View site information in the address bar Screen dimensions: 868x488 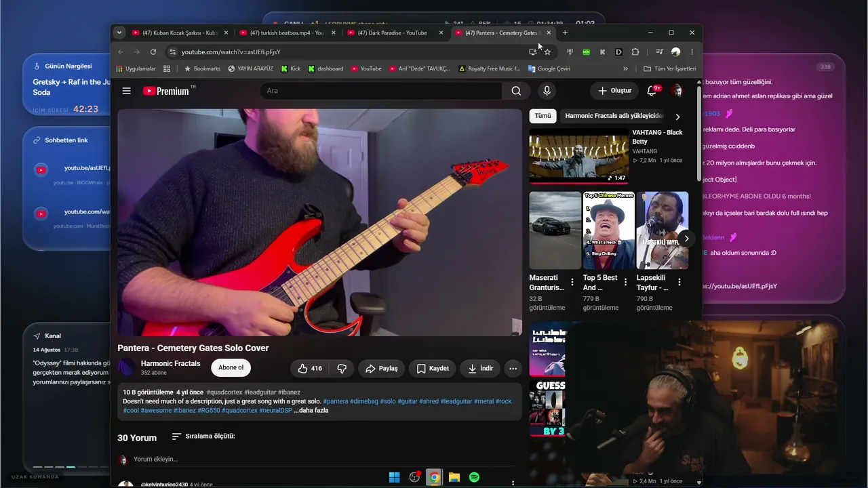tap(172, 52)
